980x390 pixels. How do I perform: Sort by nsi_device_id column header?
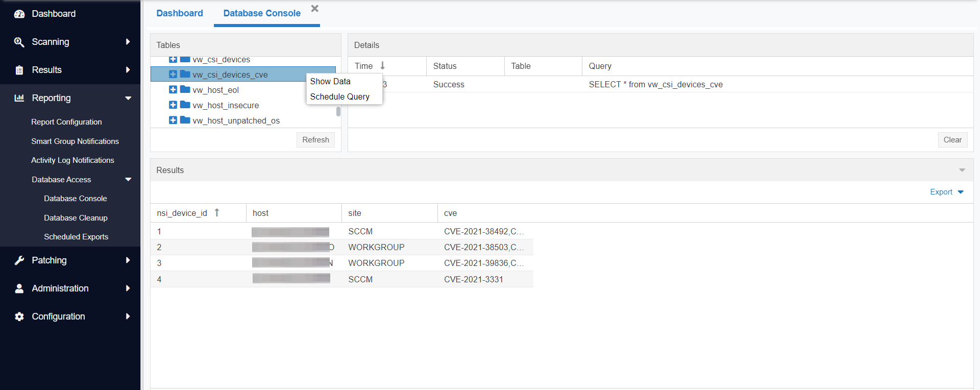click(x=182, y=213)
